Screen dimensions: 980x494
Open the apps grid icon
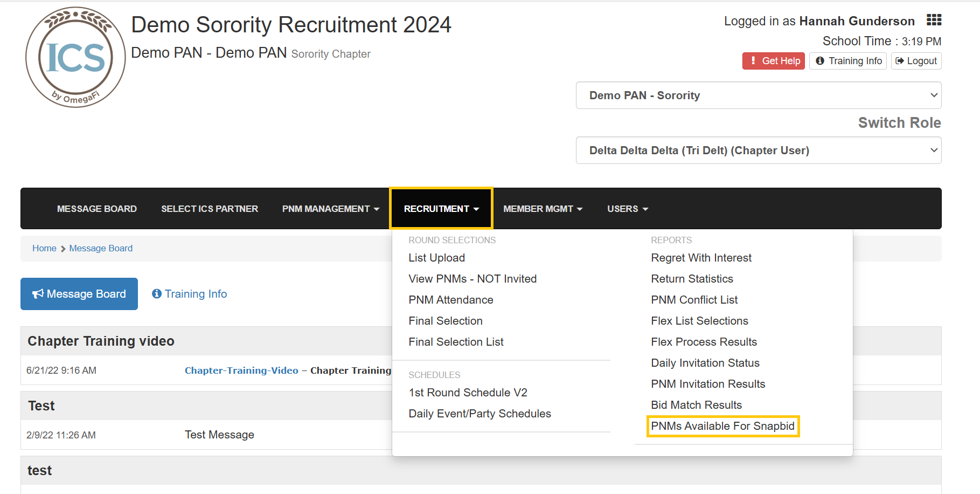point(934,20)
